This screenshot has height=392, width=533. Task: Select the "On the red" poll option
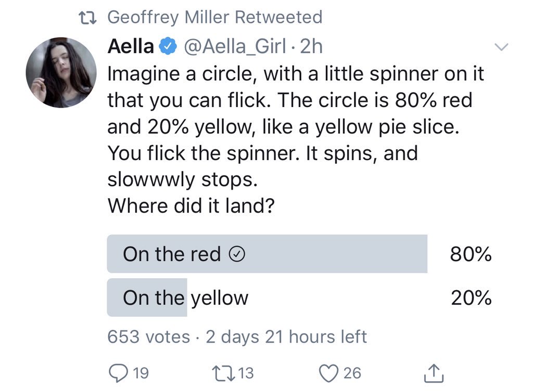click(266, 254)
